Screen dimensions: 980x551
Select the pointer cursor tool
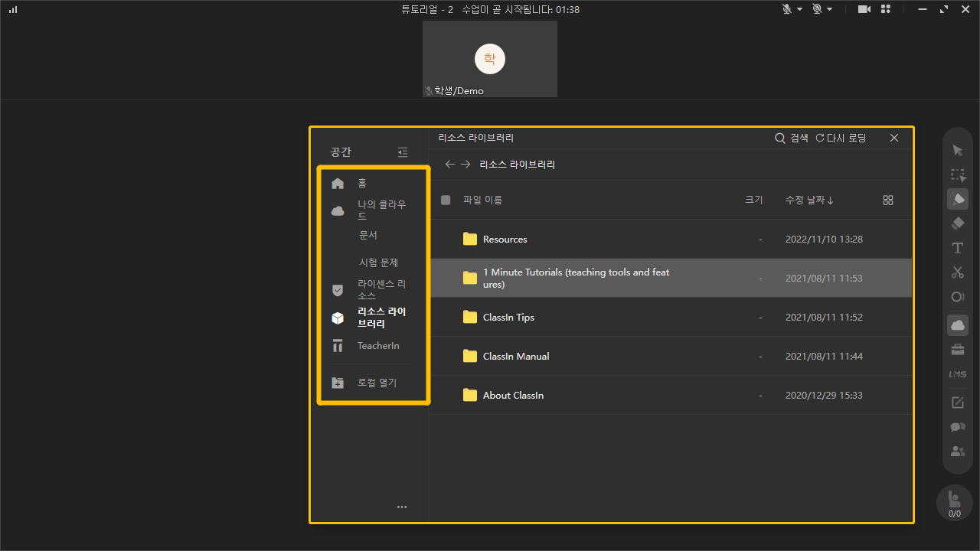pyautogui.click(x=958, y=150)
